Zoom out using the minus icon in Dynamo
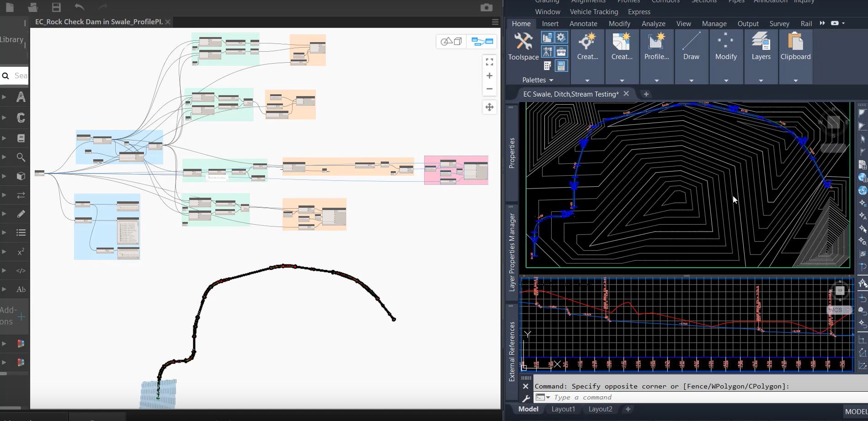 [490, 89]
